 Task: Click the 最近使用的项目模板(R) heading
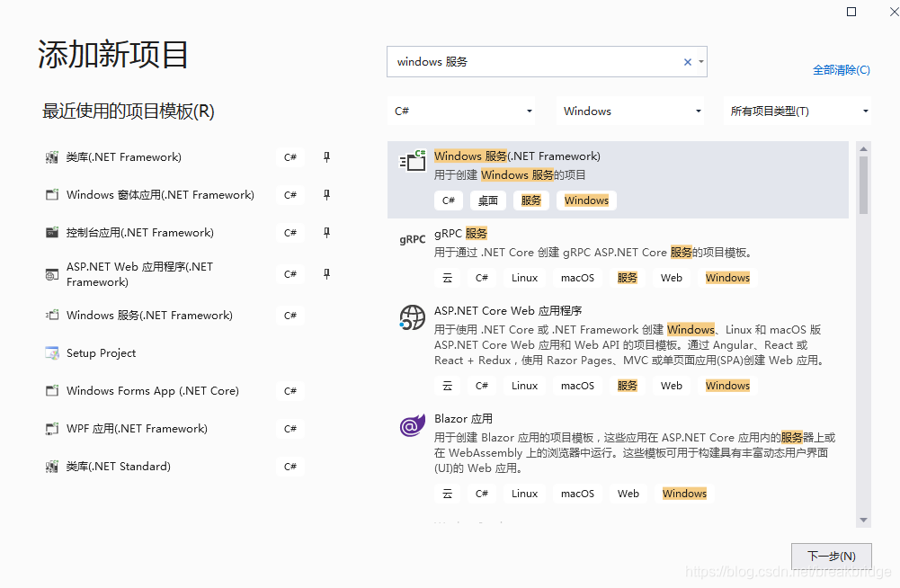[x=129, y=111]
